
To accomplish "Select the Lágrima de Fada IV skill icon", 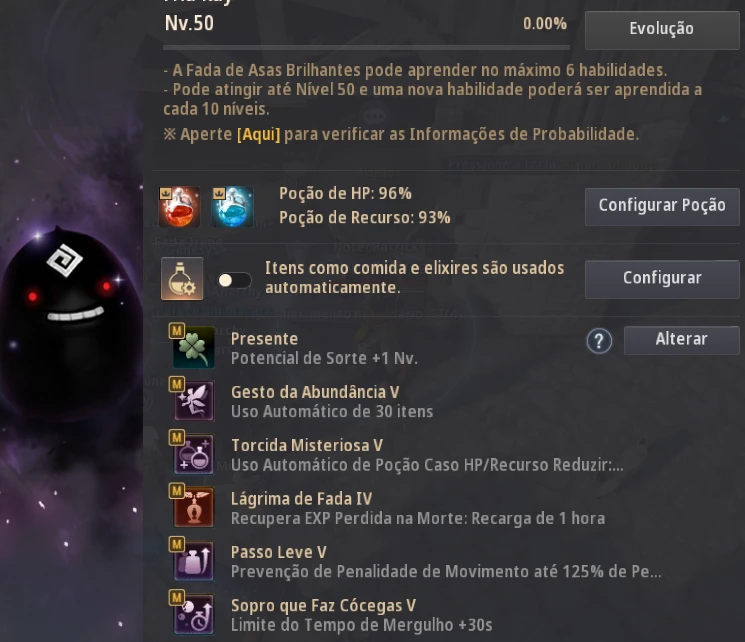I will click(x=193, y=507).
